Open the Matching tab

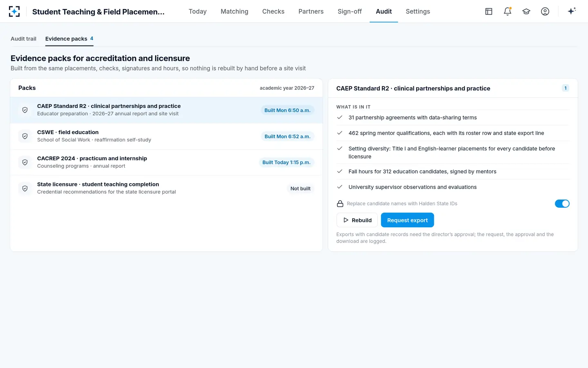[x=234, y=11]
